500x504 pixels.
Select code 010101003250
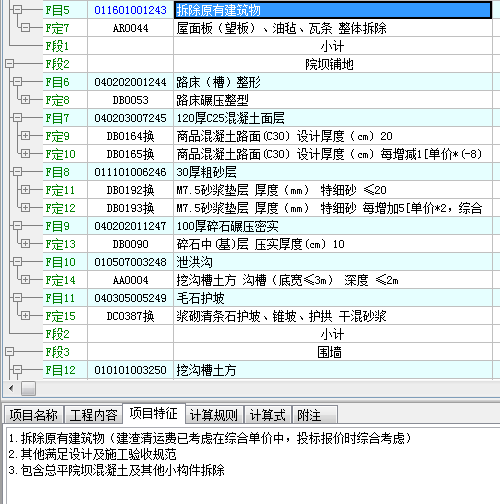click(x=130, y=370)
